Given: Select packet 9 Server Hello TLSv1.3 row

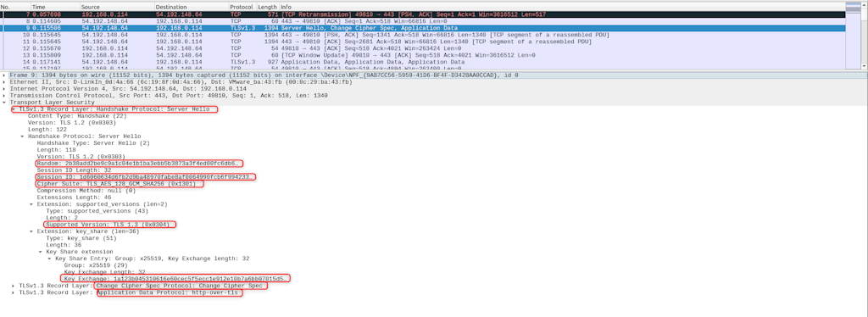Looking at the screenshot, I should 423,28.
